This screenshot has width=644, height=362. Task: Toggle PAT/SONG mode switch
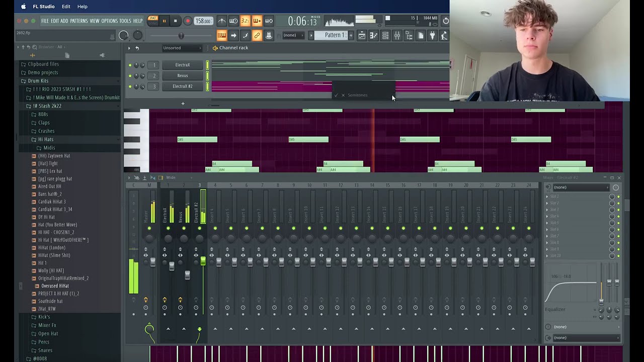point(152,21)
